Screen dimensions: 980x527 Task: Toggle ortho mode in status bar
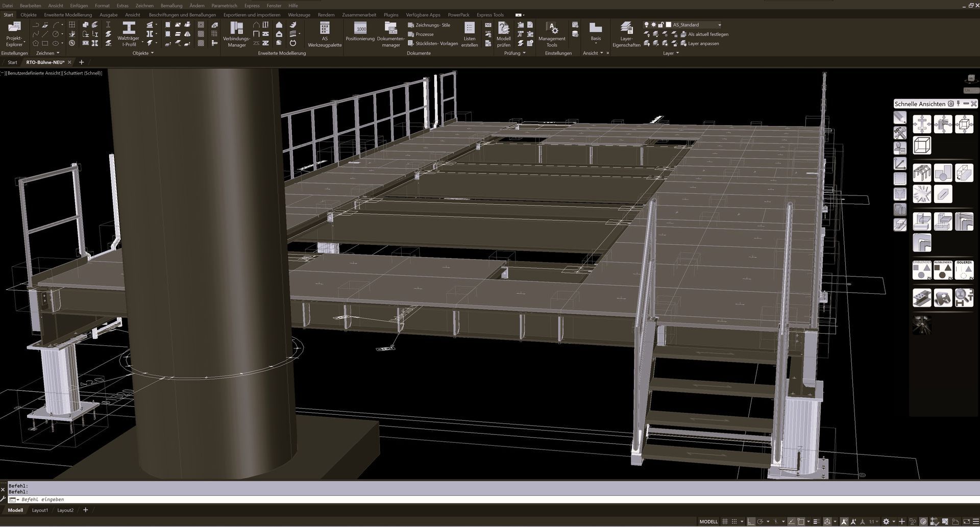(751, 521)
